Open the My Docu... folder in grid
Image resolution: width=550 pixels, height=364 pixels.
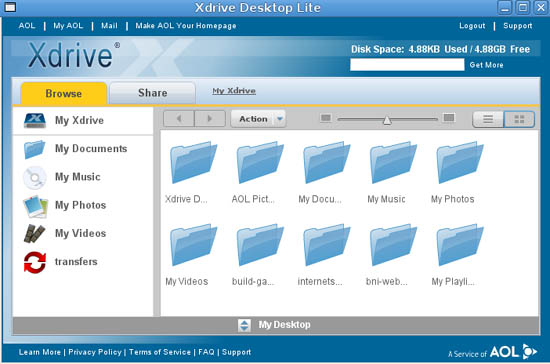coord(327,162)
